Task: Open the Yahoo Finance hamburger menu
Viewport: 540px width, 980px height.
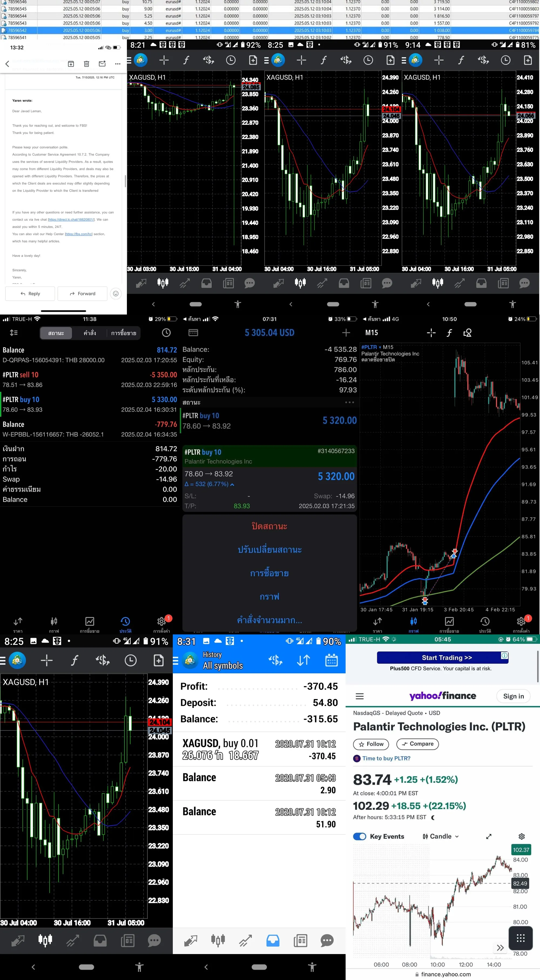Action: 360,696
